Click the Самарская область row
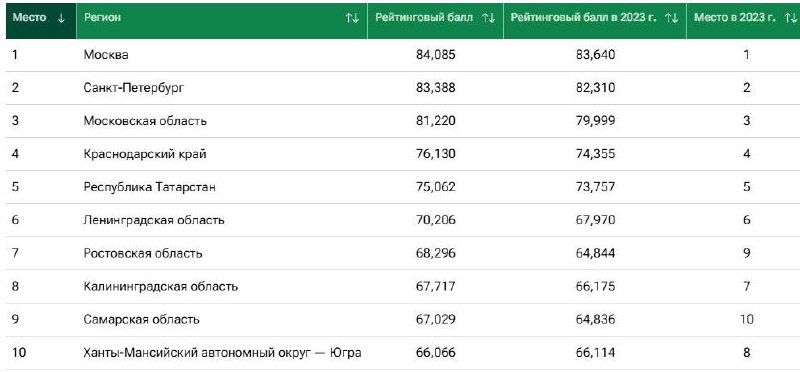This screenshot has height=372, width=800. tap(400, 319)
